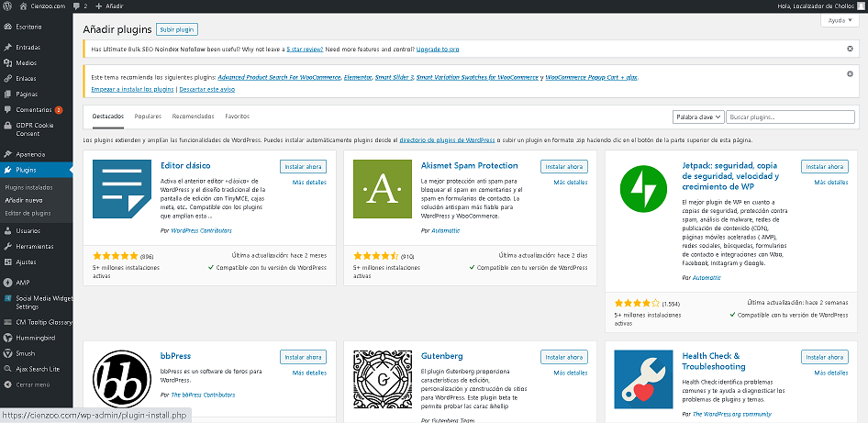
Task: Open the Gutenberg plugin title link
Action: (441, 356)
